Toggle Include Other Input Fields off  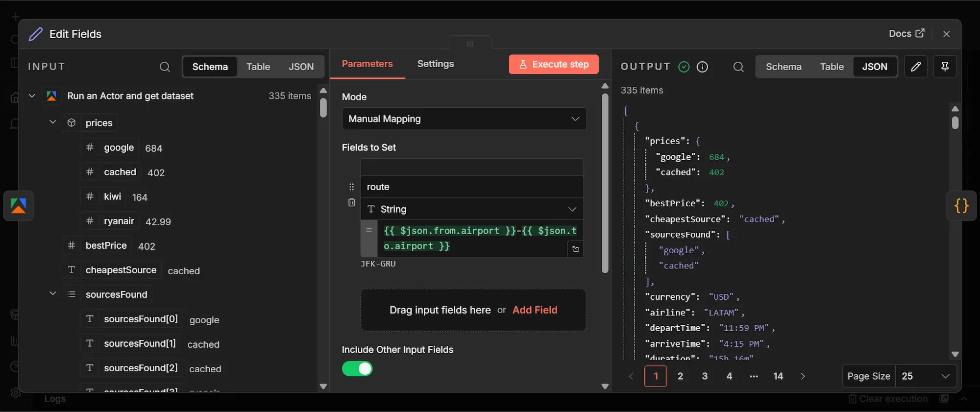pos(357,369)
